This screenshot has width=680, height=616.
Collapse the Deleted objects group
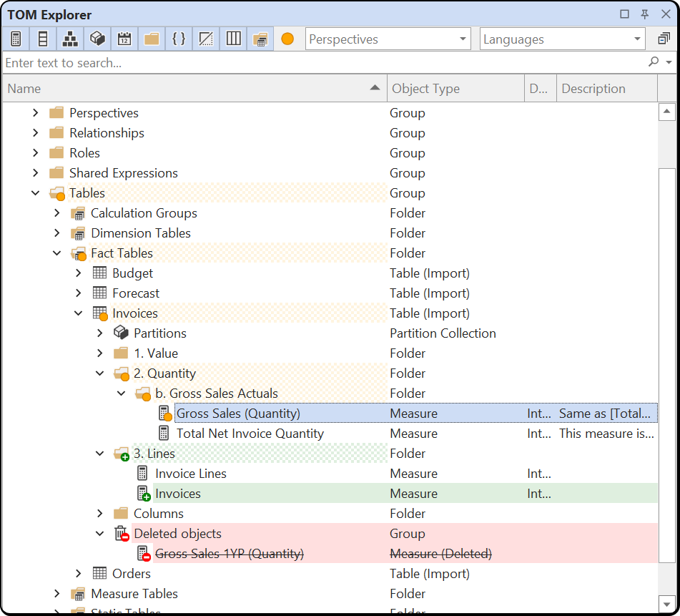99,534
